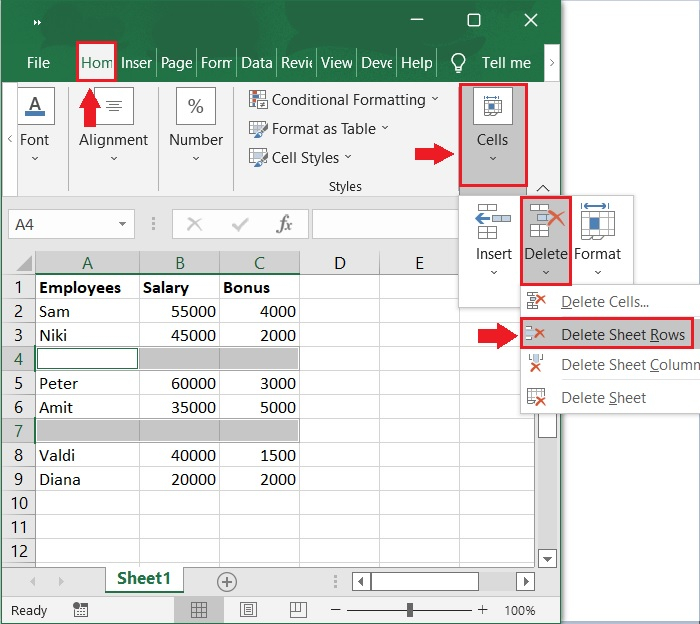Screen dimensions: 700x624
Task: Click the macro recording status bar icon
Action: click(x=81, y=609)
